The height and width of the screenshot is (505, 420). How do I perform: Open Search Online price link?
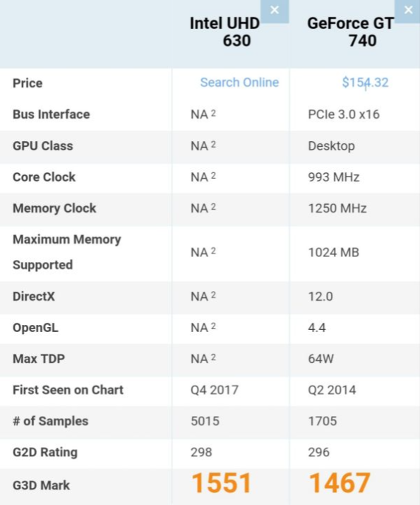(239, 83)
